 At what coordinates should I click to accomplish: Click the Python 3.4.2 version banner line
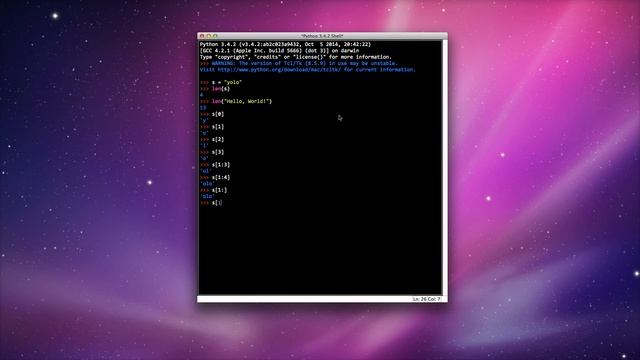coord(285,44)
